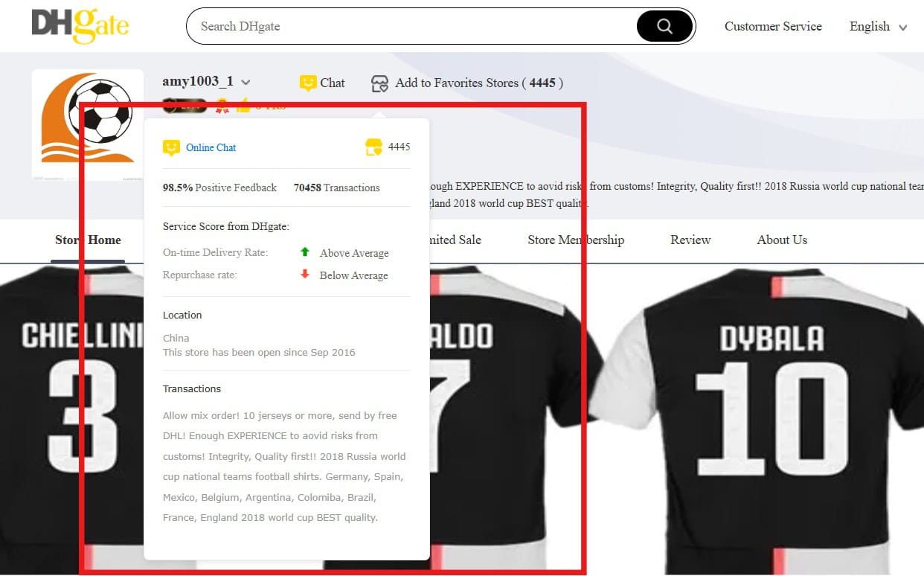Open the Chat link beside the store name
The height and width of the screenshot is (576, 924).
click(x=333, y=83)
